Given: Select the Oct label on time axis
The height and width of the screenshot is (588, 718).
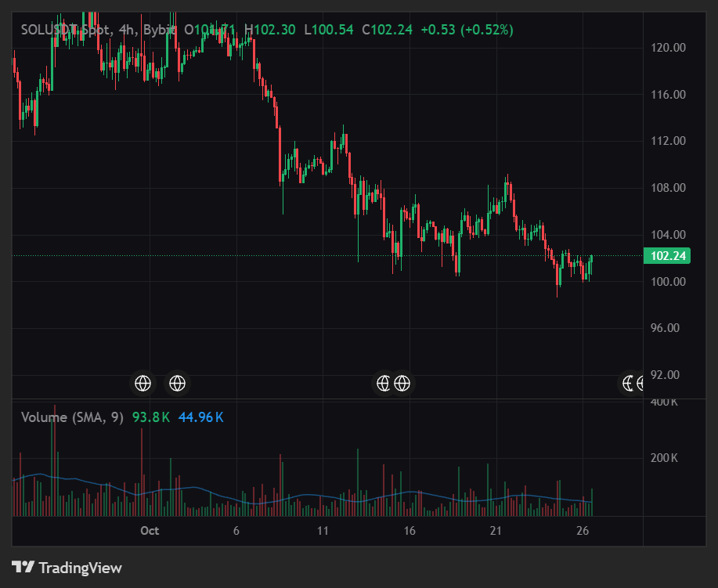Looking at the screenshot, I should tap(150, 531).
